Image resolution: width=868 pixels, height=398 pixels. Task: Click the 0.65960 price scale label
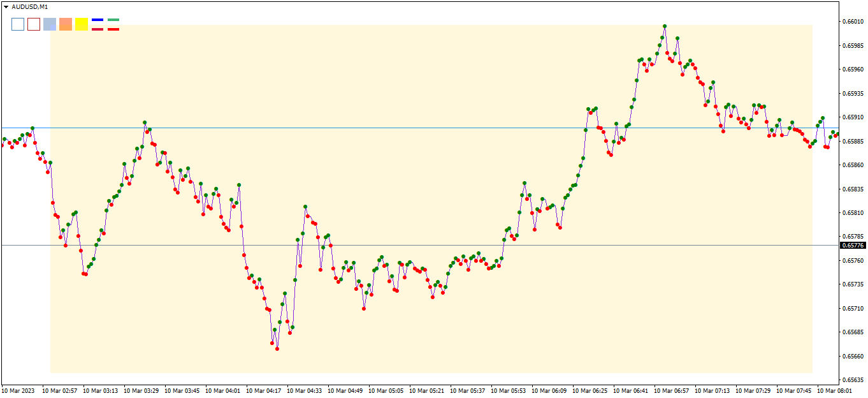(x=853, y=69)
